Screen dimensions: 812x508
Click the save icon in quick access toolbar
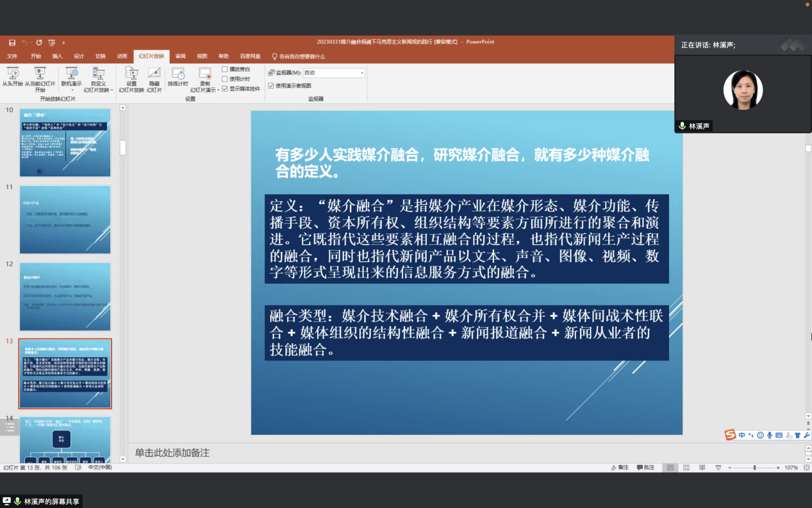[12, 42]
